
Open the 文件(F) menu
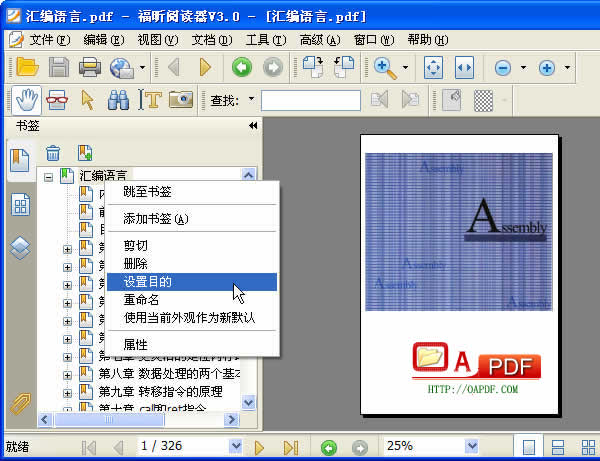[50, 40]
